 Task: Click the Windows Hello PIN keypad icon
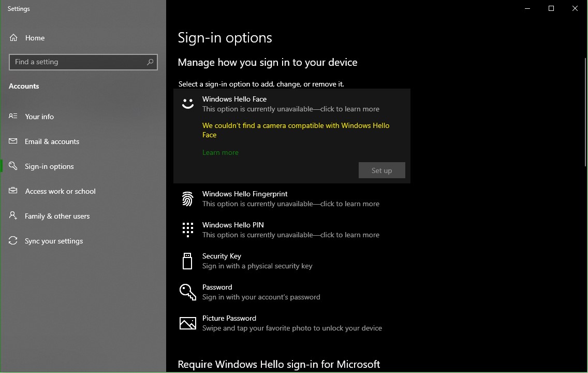pyautogui.click(x=188, y=229)
